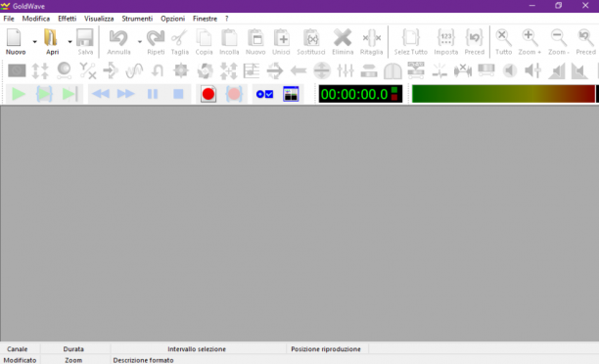Click the Canale status bar field
Image resolution: width=599 pixels, height=364 pixels.
click(18, 349)
